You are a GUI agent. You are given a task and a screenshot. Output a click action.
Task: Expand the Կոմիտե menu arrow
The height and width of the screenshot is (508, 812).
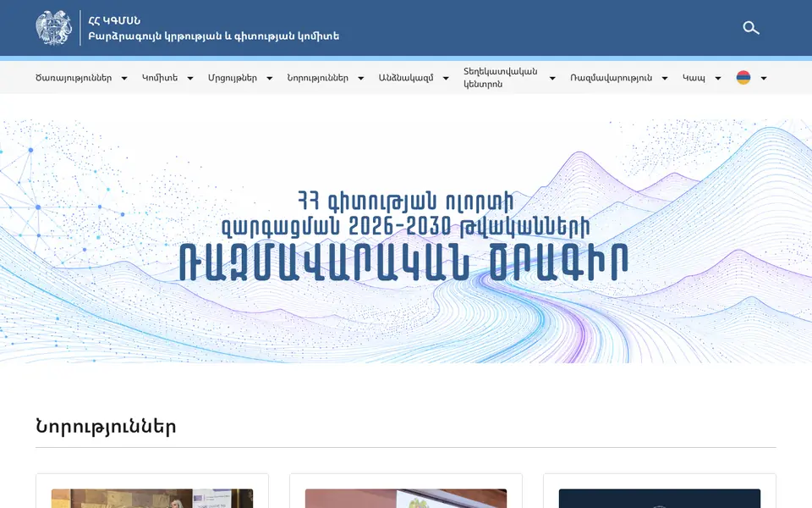(190, 78)
